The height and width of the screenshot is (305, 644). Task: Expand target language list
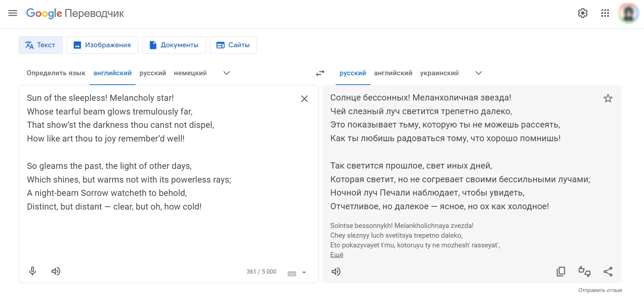(x=478, y=73)
